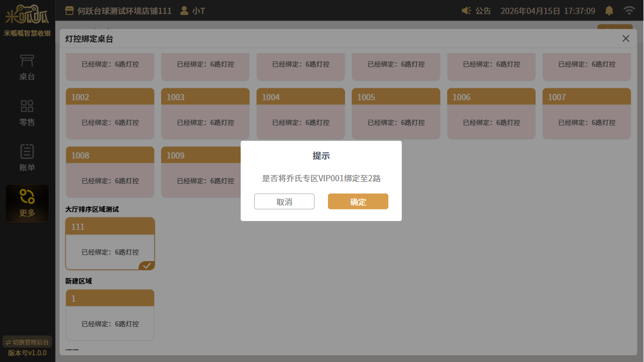
Task: Close the 灯控绑定桌台 dialog
Action: pyautogui.click(x=626, y=39)
